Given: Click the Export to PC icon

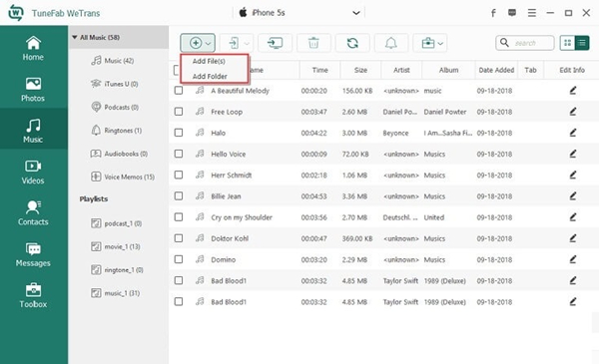Looking at the screenshot, I should 276,43.
